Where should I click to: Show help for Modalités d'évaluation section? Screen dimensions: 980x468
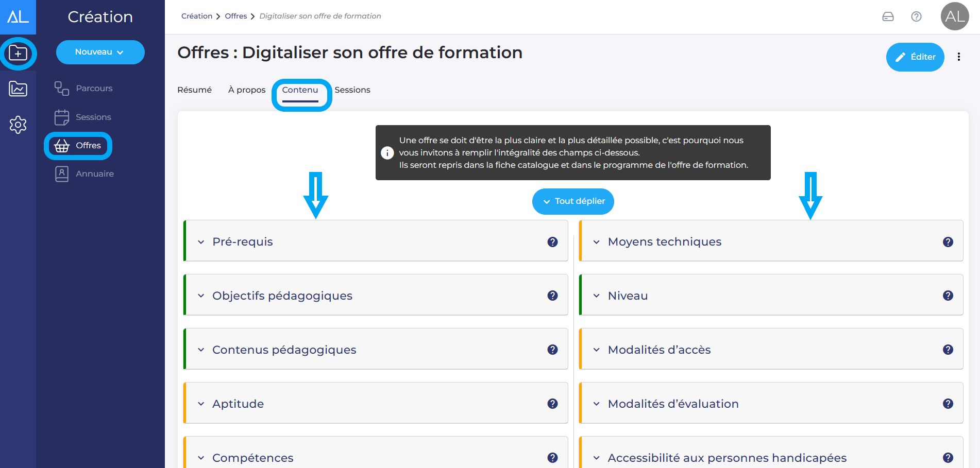pyautogui.click(x=948, y=404)
